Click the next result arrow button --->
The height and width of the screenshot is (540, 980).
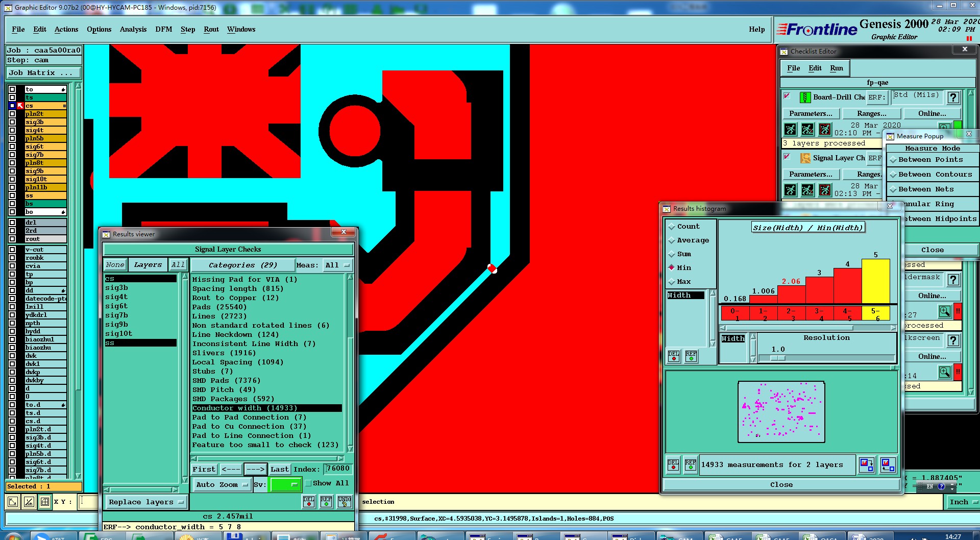click(x=255, y=469)
